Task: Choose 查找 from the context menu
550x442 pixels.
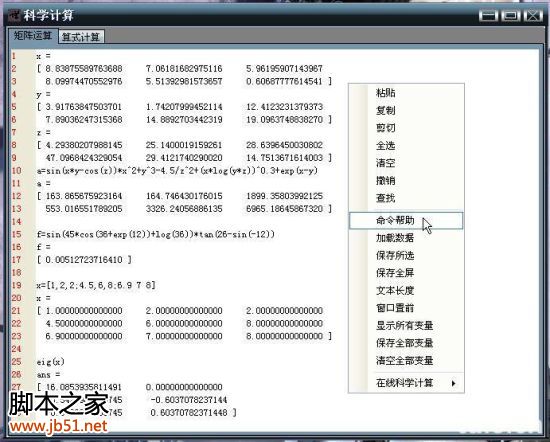Action: (x=385, y=198)
